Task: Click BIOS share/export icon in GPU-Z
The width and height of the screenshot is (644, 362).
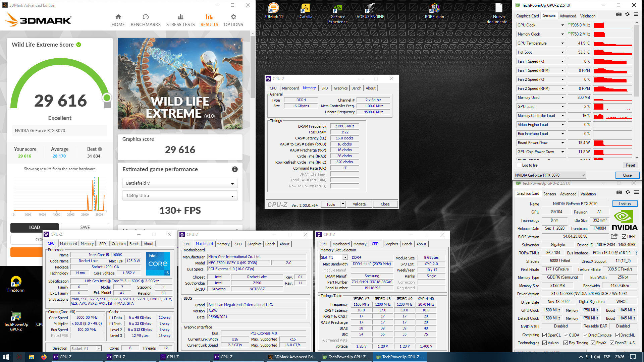Action: click(614, 236)
